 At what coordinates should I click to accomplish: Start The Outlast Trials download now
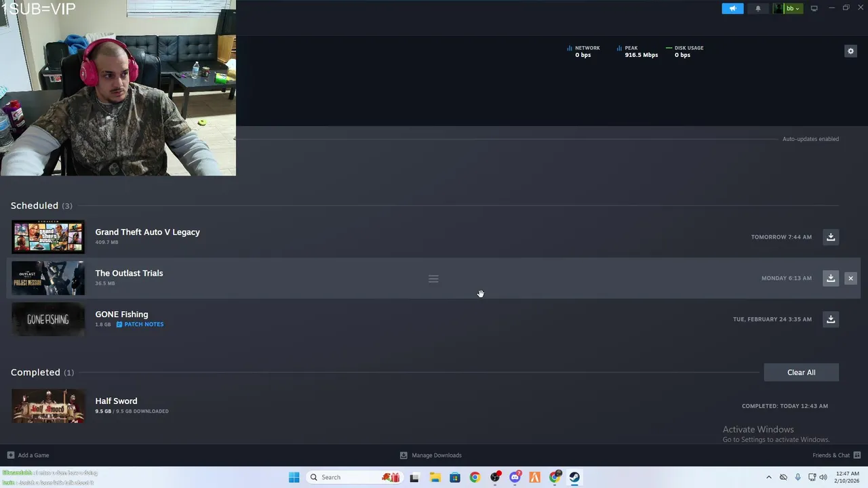831,278
